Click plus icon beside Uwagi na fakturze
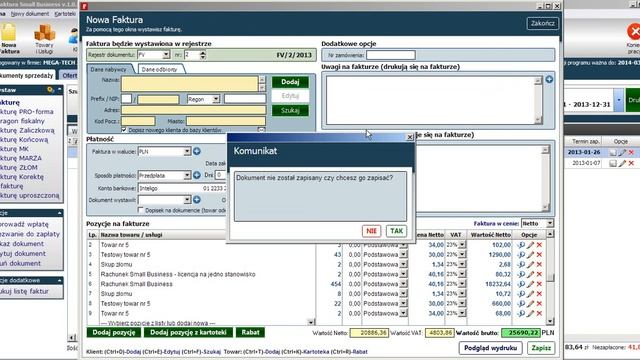The height and width of the screenshot is (360, 640). (x=549, y=80)
